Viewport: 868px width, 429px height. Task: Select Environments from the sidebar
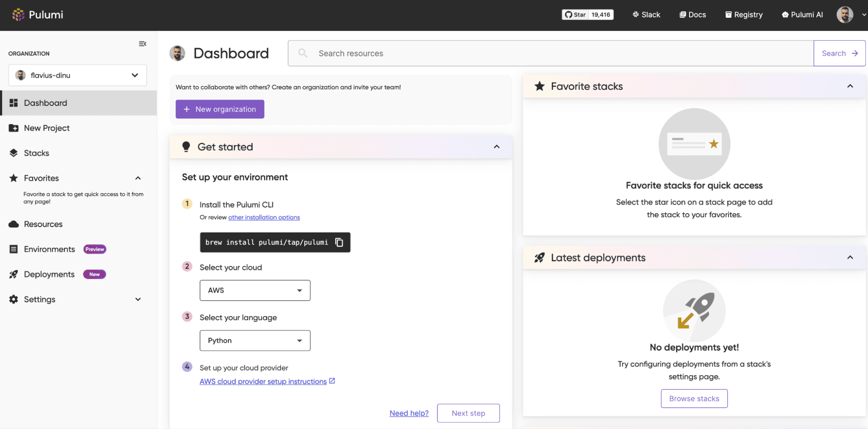(49, 249)
